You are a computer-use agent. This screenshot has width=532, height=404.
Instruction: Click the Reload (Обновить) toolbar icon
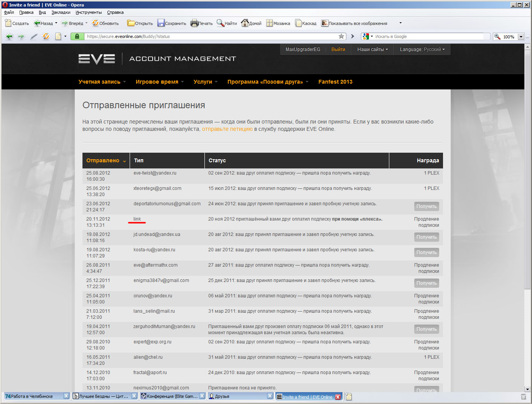96,23
